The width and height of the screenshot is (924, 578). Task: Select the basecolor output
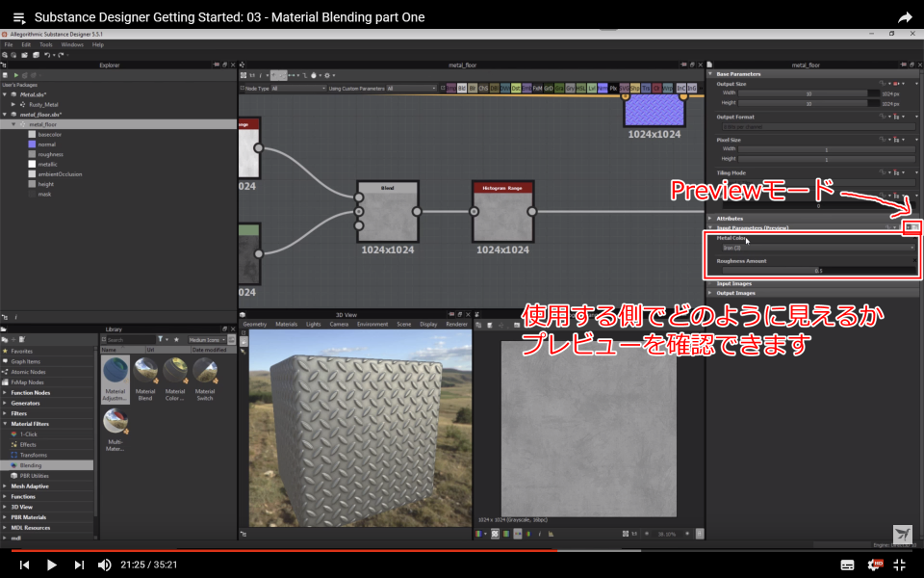point(49,135)
